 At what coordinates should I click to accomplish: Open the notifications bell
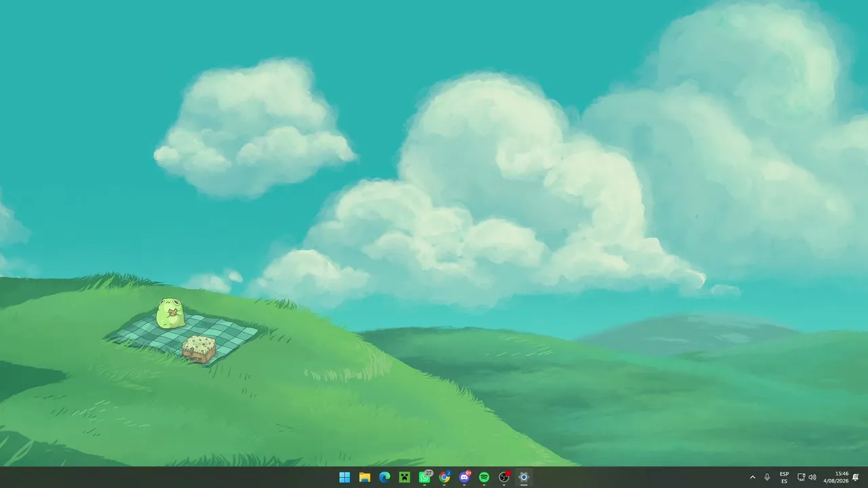856,477
